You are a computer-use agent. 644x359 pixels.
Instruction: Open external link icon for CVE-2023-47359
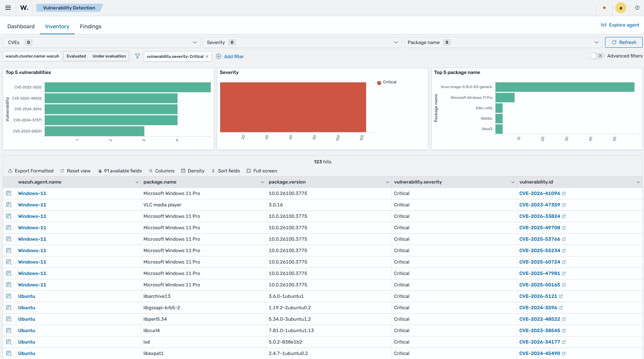pyautogui.click(x=564, y=205)
